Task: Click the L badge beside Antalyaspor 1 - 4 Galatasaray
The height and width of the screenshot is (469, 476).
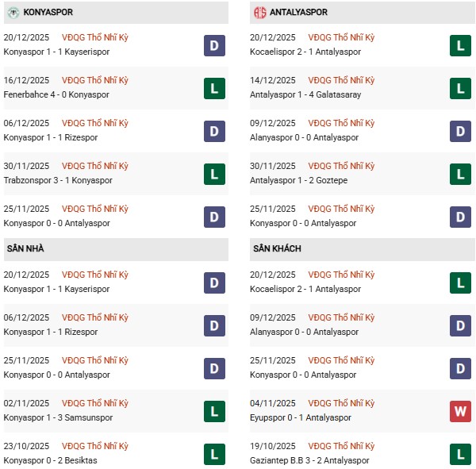Action: click(x=460, y=88)
